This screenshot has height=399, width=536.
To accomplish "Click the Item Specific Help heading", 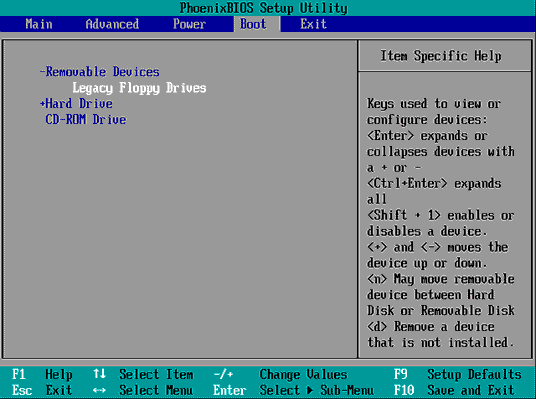I will (x=441, y=56).
